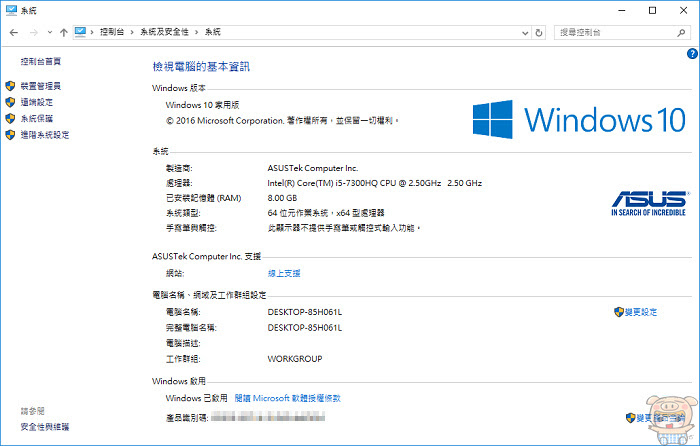Open recent locations dropdown arrow
700x446 pixels.
pyautogui.click(x=50, y=33)
